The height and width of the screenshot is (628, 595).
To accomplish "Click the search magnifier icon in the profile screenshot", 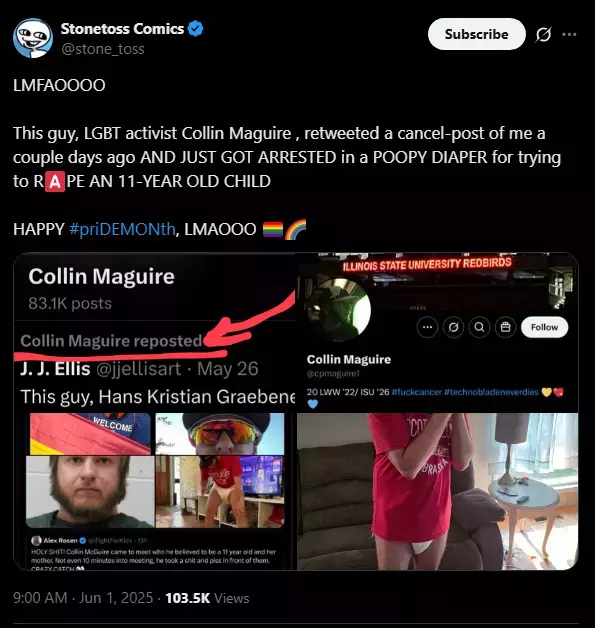I will pos(479,328).
